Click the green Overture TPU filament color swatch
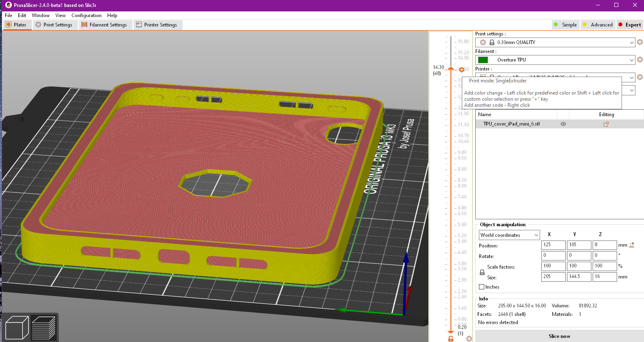Image resolution: width=644 pixels, height=342 pixels. click(483, 60)
